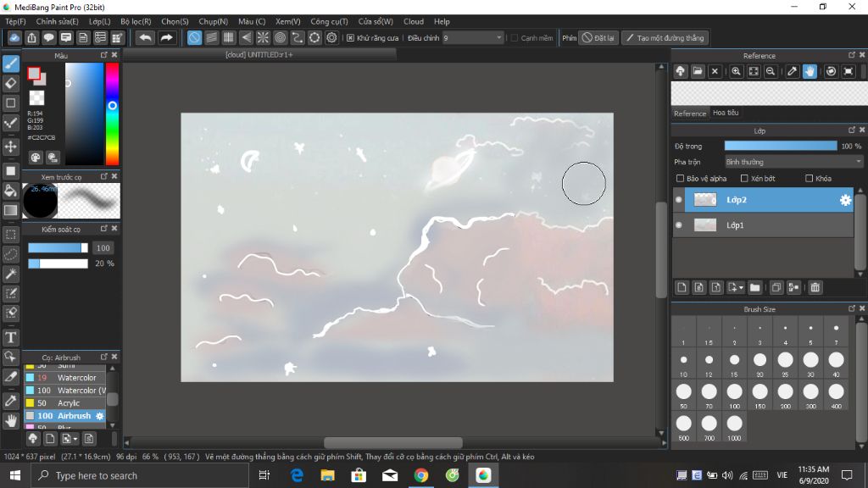
Task: Select the Eraser tool
Action: [10, 83]
